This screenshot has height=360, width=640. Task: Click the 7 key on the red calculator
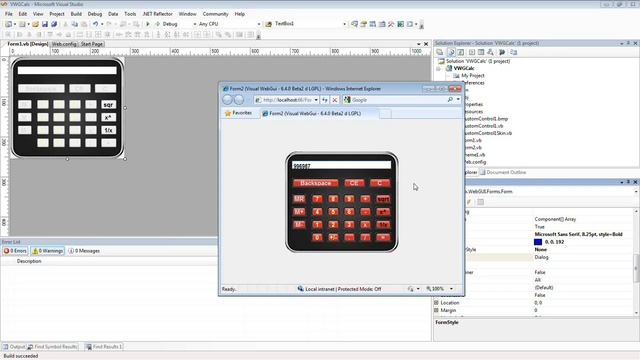tap(317, 199)
